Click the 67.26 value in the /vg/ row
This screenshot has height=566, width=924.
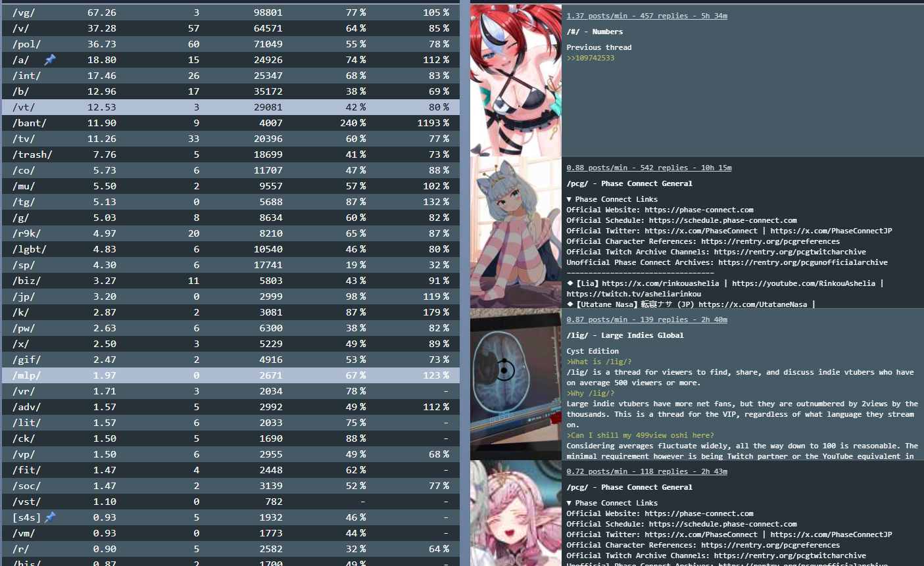[x=102, y=12]
